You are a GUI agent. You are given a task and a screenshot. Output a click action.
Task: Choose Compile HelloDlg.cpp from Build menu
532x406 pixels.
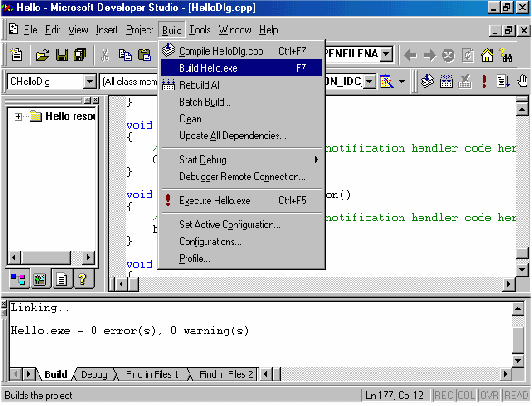pos(241,51)
